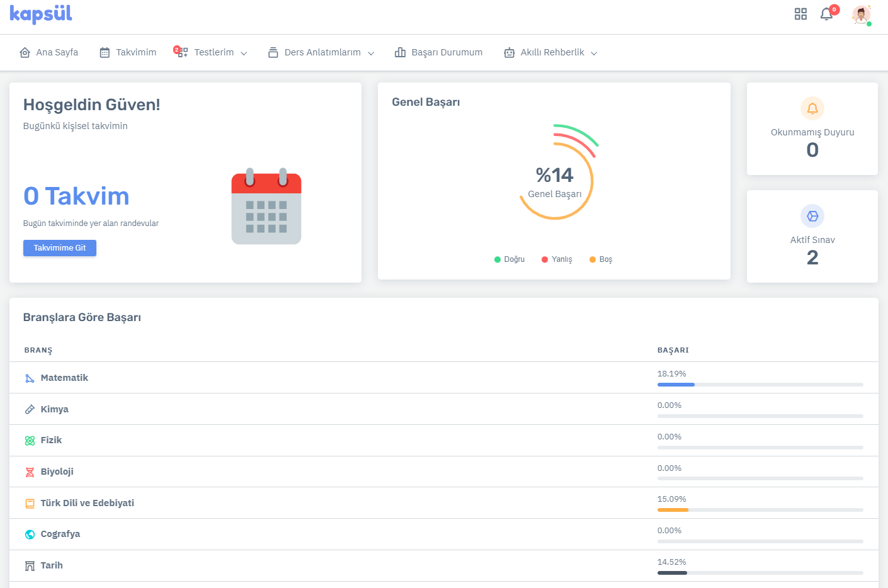Click the Okunmamış Duyuru bell icon
This screenshot has width=888, height=588.
click(x=812, y=108)
